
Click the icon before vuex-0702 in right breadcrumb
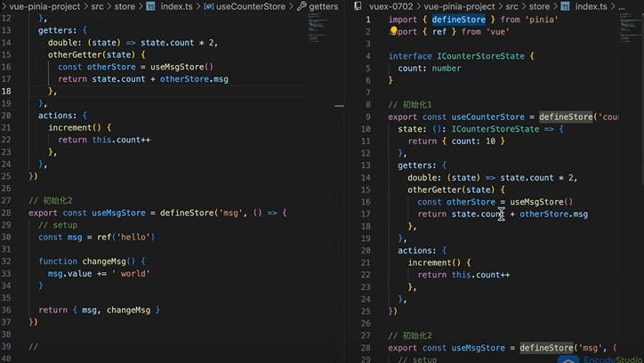358,6
